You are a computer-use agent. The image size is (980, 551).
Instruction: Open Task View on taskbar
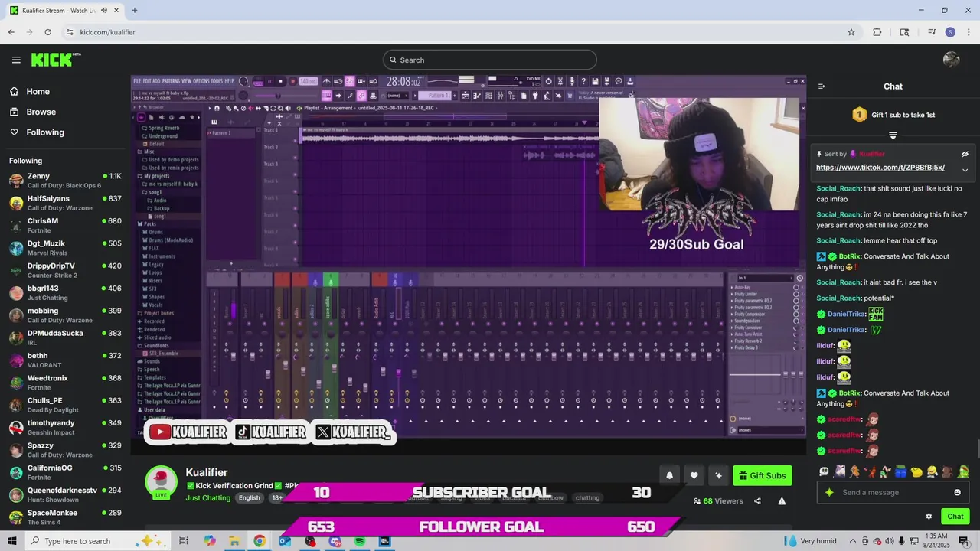pos(184,541)
